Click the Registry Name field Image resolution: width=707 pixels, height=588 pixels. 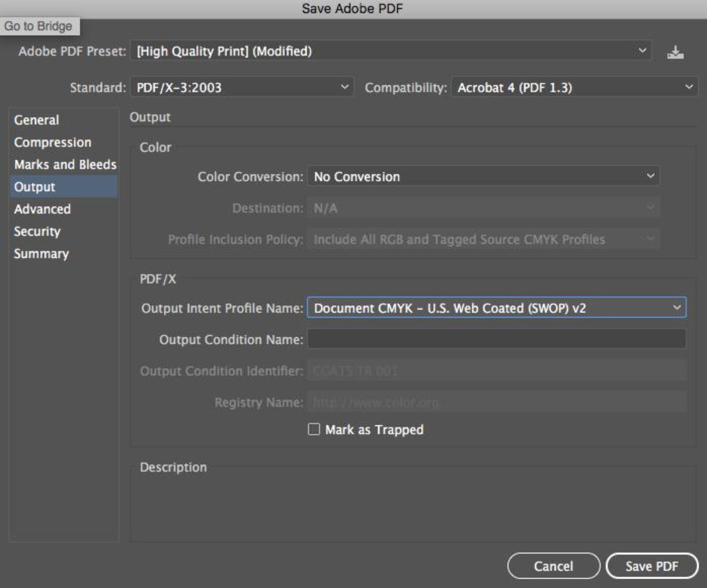tap(497, 402)
